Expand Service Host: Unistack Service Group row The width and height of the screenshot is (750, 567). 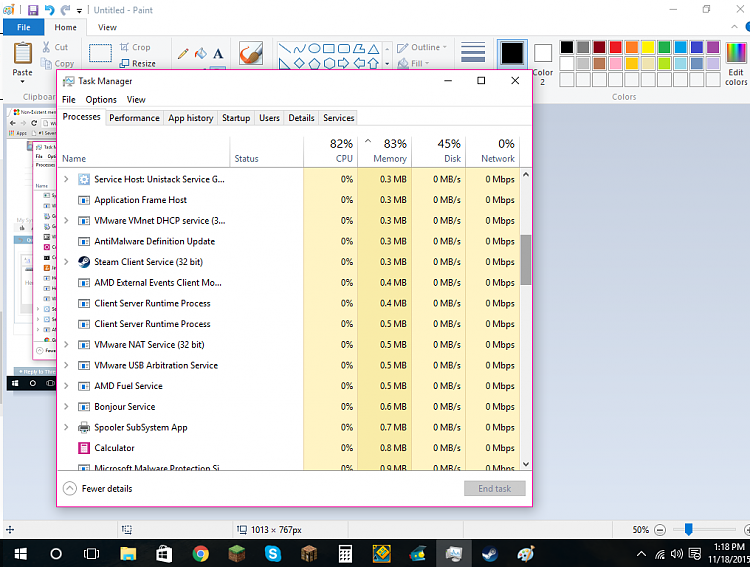[66, 179]
